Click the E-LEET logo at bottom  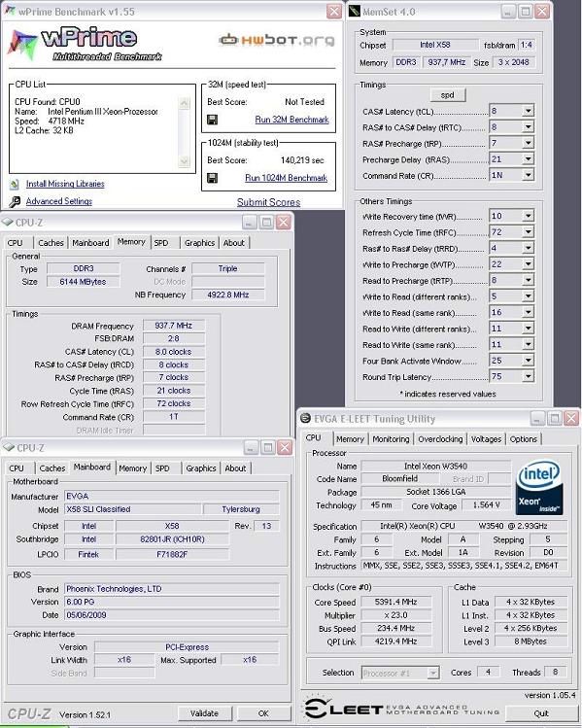tap(401, 709)
